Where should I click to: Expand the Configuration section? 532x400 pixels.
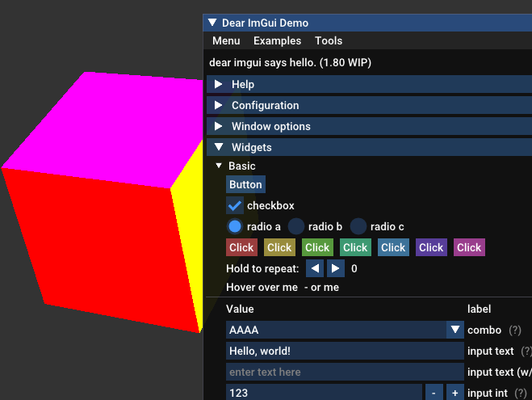pos(369,105)
